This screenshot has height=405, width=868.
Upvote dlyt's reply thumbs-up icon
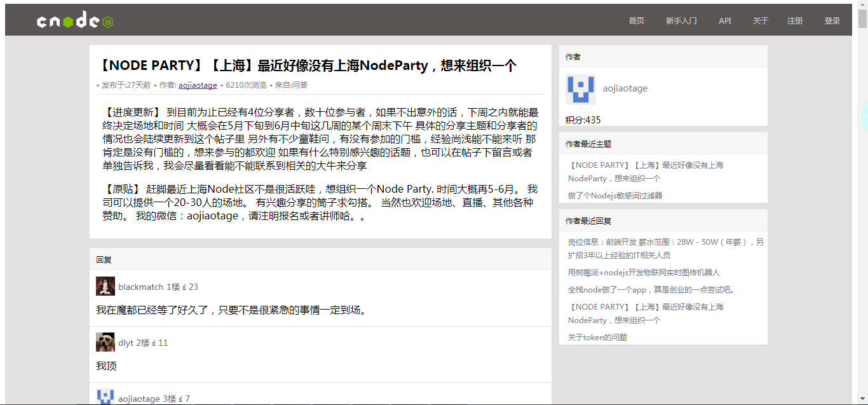154,343
